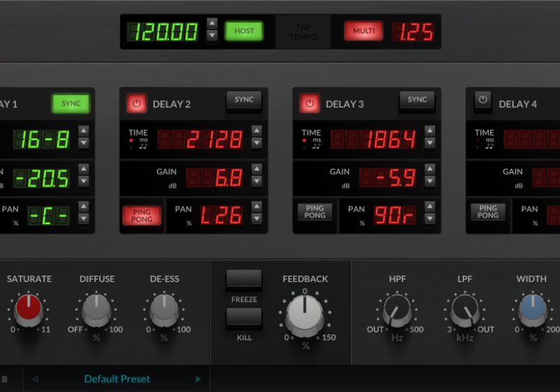Open the Default Preset menu
The image size is (560, 392).
(x=117, y=379)
